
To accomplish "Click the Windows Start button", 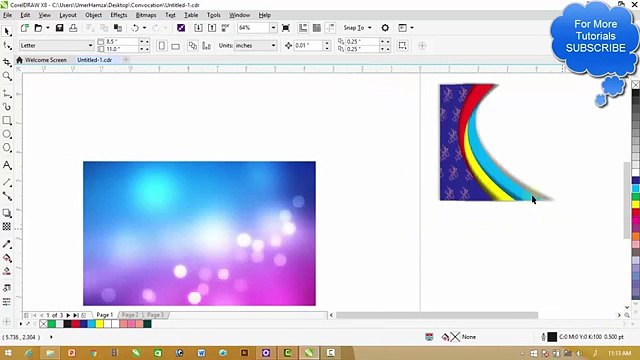I will (8, 353).
